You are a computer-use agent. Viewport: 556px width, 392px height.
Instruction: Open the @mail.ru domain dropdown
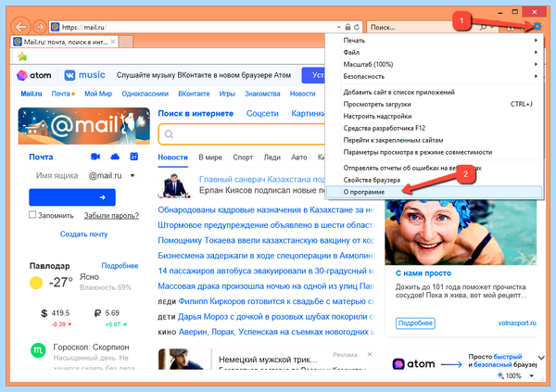pyautogui.click(x=112, y=175)
